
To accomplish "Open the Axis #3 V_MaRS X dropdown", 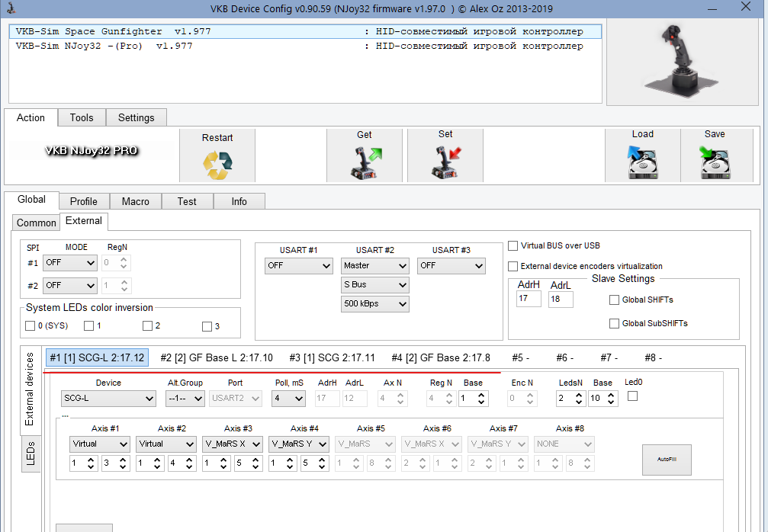I will tap(232, 444).
